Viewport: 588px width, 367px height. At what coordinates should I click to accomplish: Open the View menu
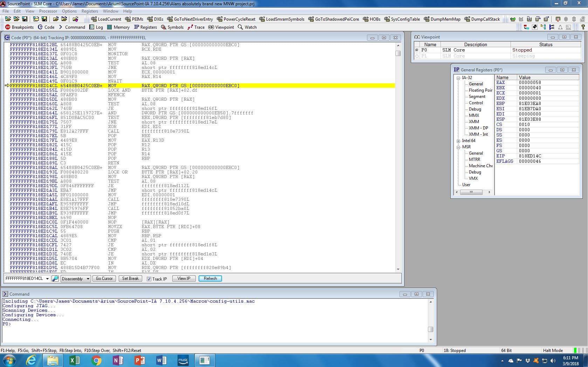[30, 11]
